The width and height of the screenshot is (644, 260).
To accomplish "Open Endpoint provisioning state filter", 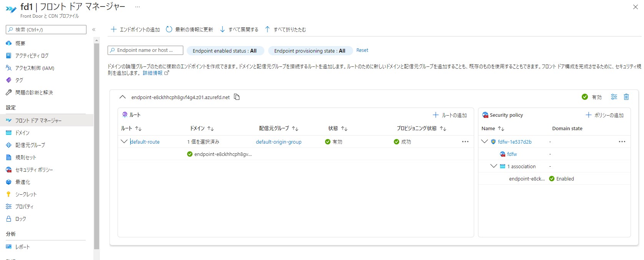I will pyautogui.click(x=310, y=51).
